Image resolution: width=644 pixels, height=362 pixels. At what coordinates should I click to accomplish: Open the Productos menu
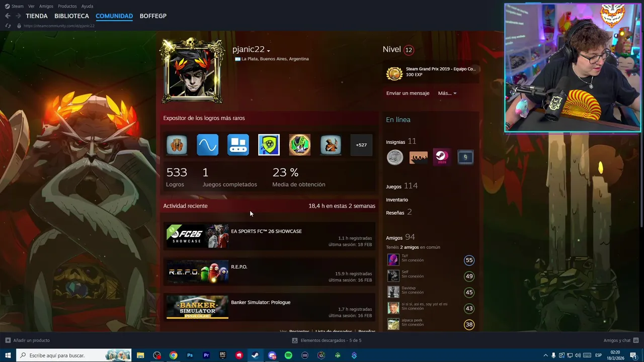[67, 6]
